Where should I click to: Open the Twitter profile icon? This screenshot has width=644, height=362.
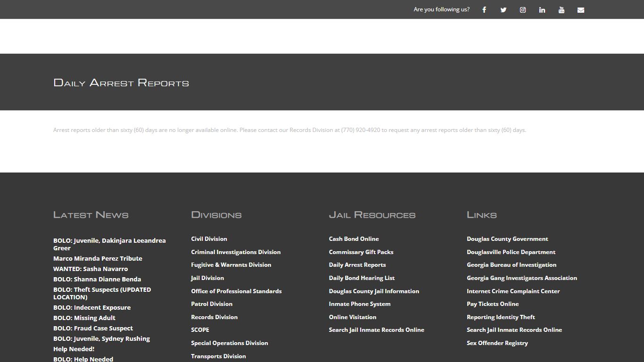(x=504, y=9)
